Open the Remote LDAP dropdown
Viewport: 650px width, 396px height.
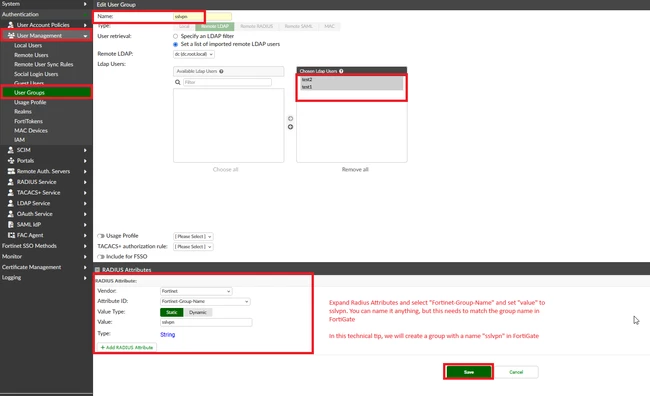pyautogui.click(x=194, y=54)
